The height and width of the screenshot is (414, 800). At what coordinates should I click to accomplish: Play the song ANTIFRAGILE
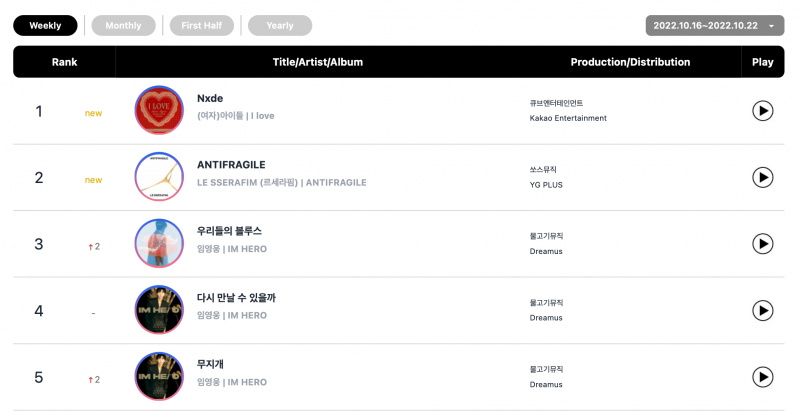(x=762, y=177)
